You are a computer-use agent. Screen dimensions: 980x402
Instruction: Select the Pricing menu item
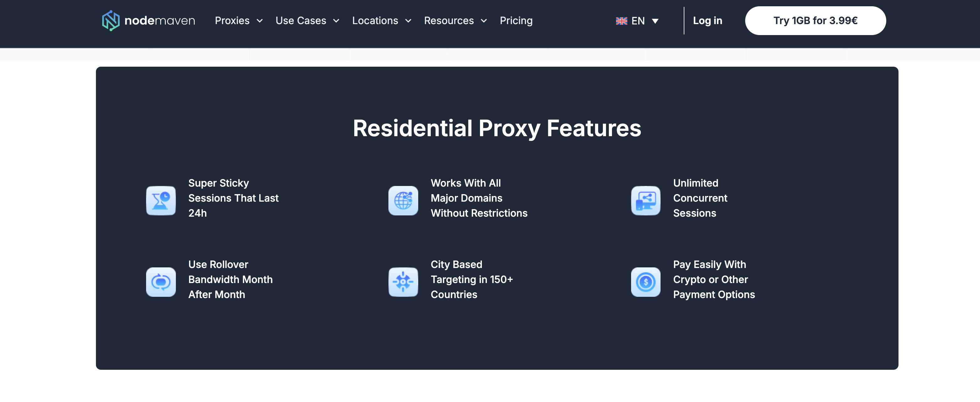tap(516, 21)
